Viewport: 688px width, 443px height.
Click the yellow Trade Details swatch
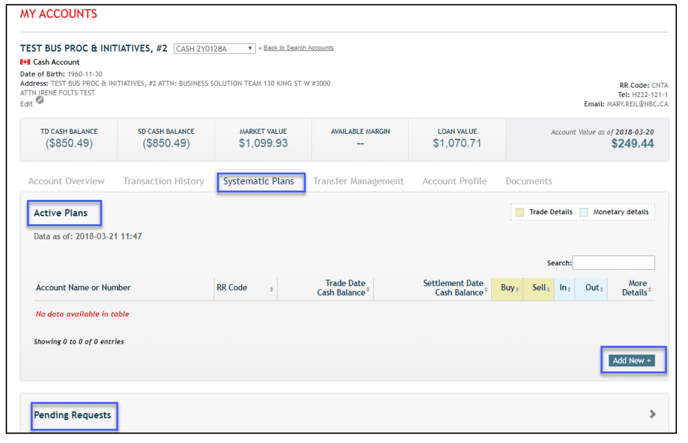click(520, 212)
